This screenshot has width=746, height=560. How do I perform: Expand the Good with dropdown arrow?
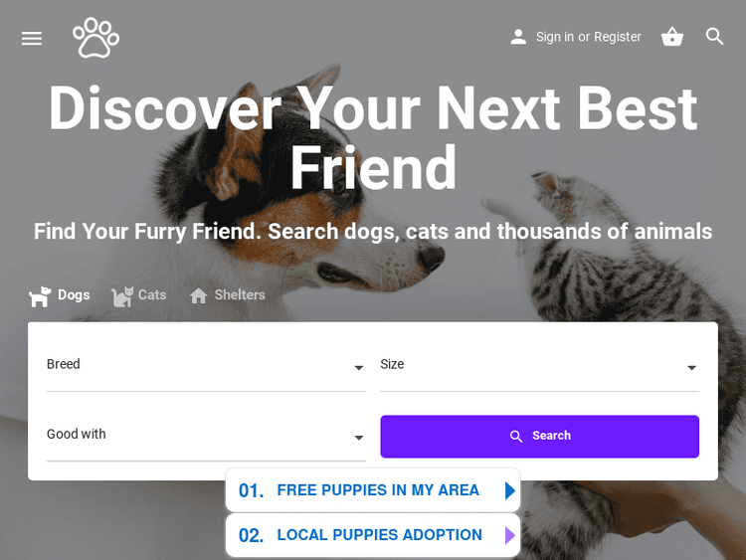[359, 438]
